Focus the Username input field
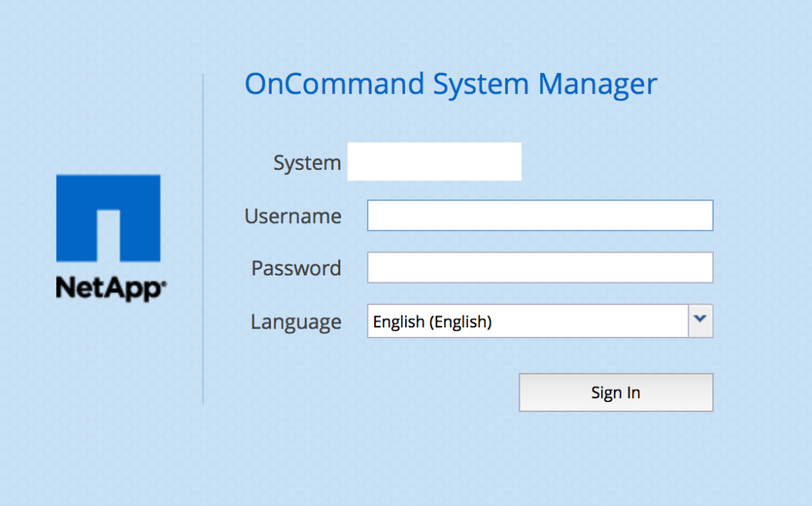 (540, 216)
